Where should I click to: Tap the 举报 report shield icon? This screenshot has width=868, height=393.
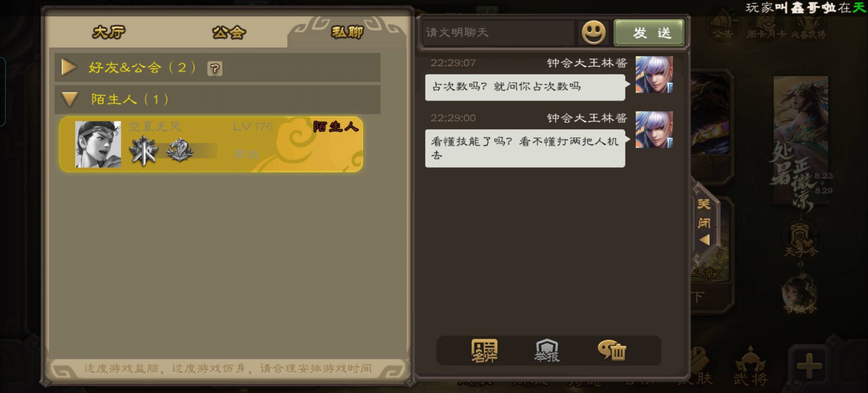coord(547,351)
